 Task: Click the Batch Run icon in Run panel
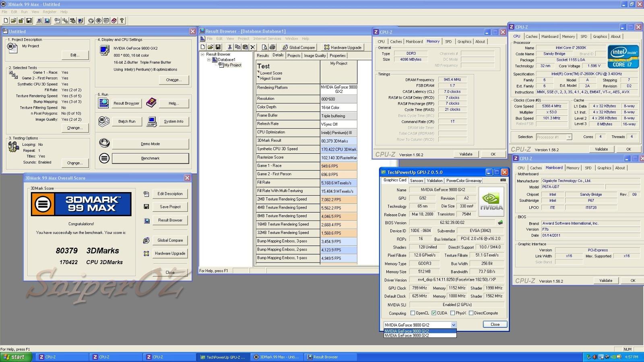(x=104, y=121)
